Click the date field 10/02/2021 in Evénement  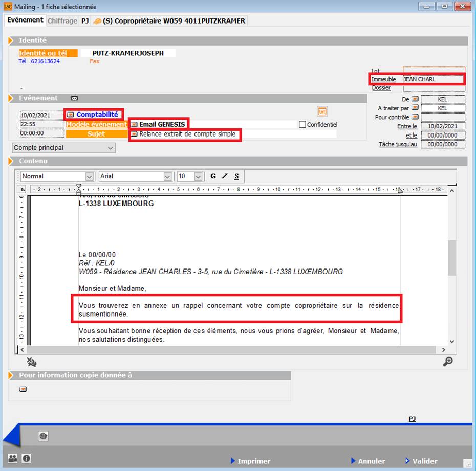(x=42, y=115)
